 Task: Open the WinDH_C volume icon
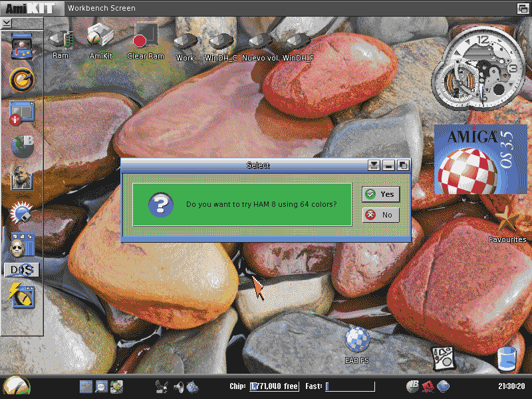tap(221, 47)
